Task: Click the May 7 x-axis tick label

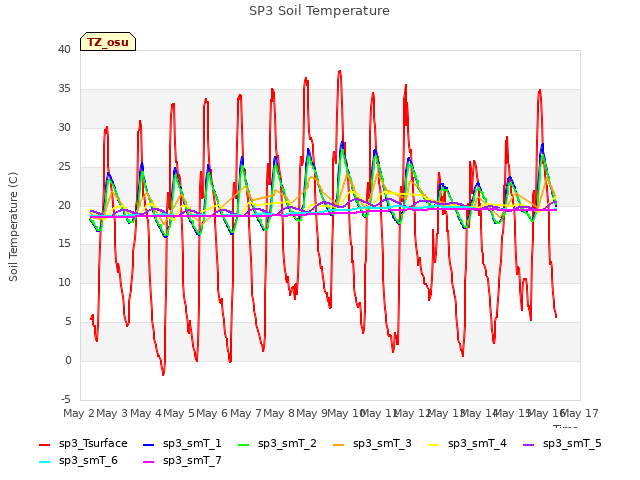Action: (246, 413)
